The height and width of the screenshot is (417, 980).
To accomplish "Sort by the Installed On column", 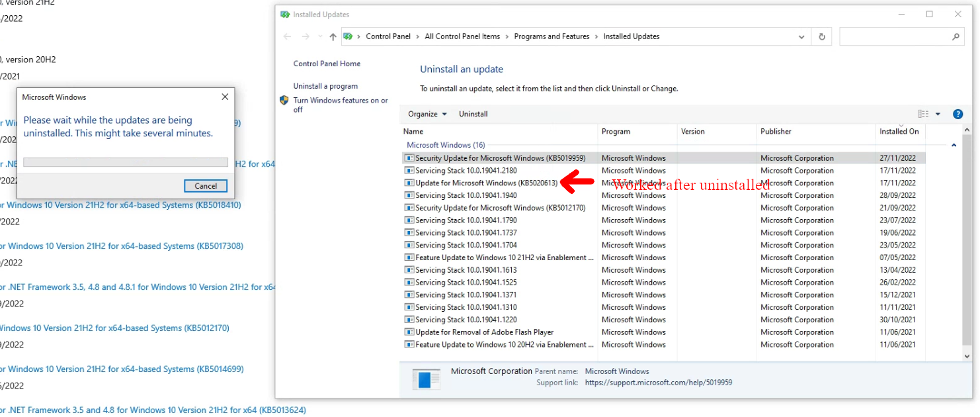I will [x=899, y=131].
